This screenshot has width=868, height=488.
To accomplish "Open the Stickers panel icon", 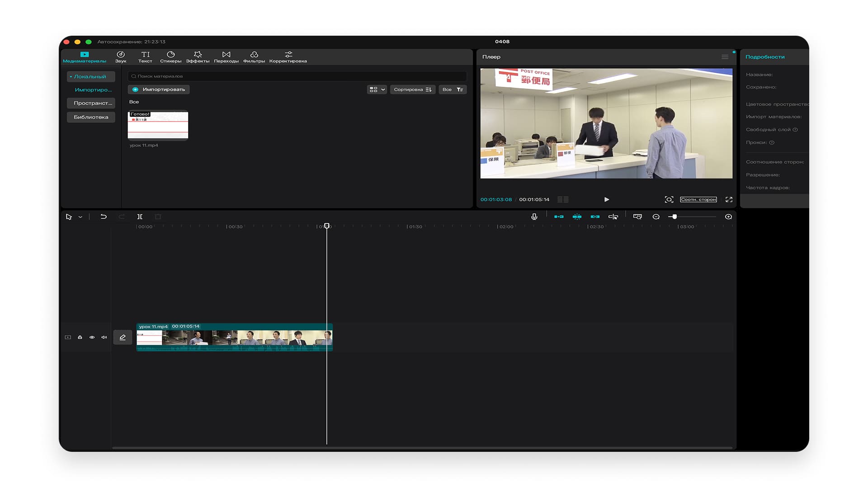I will pyautogui.click(x=170, y=57).
